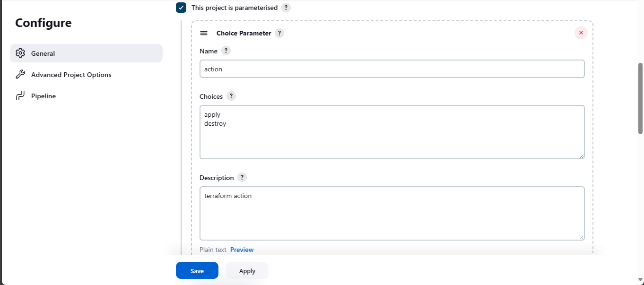Image resolution: width=644 pixels, height=285 pixels.
Task: Click the General settings gear icon
Action: [x=20, y=53]
